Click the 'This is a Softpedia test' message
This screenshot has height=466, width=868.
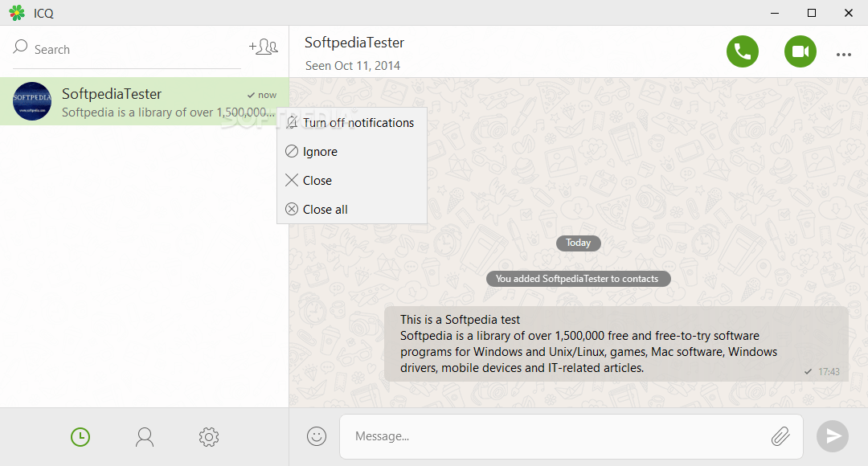pyautogui.click(x=616, y=344)
